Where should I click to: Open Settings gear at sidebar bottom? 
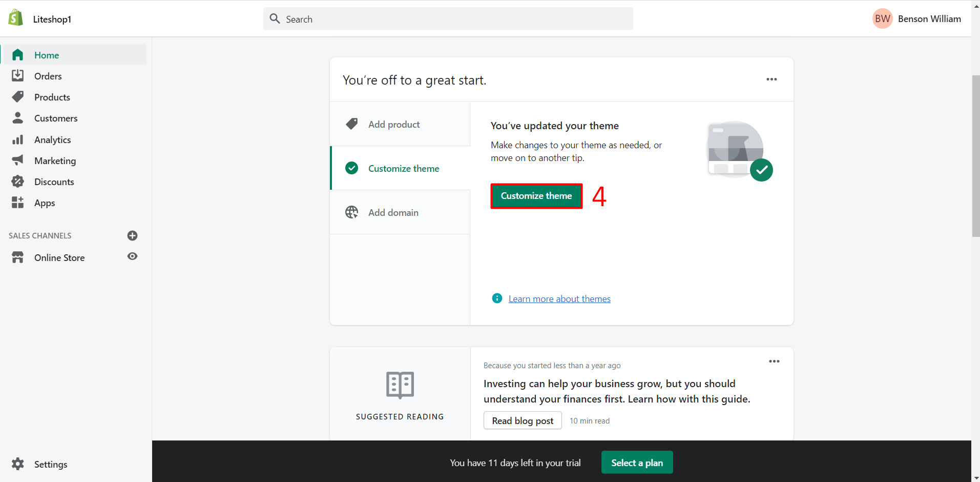(18, 464)
